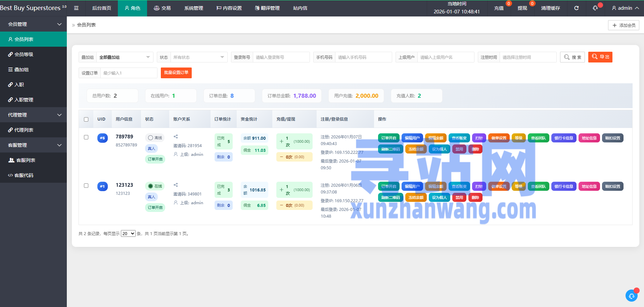Open customer service headset icon in header
644x307 pixels.
[x=595, y=8]
